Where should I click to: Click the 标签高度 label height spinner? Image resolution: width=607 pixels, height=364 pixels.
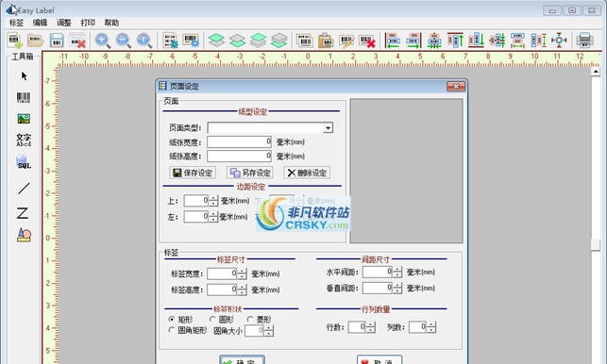tap(242, 290)
